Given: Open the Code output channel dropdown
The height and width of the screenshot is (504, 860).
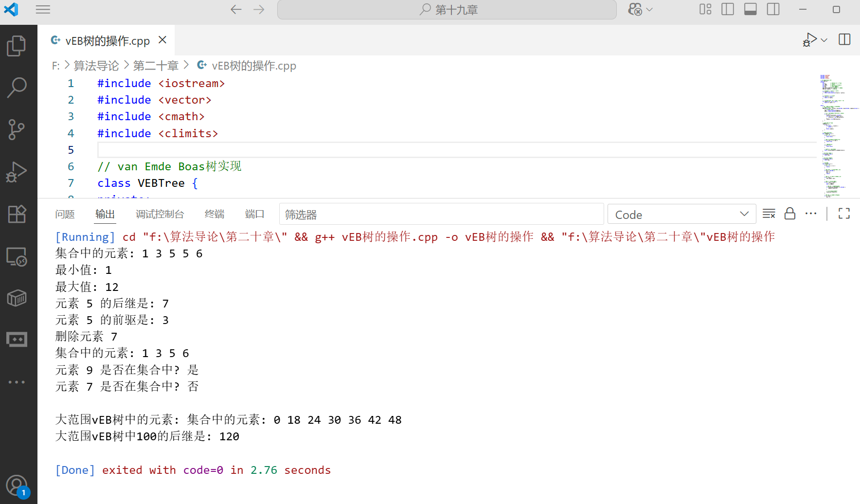Looking at the screenshot, I should (x=681, y=214).
